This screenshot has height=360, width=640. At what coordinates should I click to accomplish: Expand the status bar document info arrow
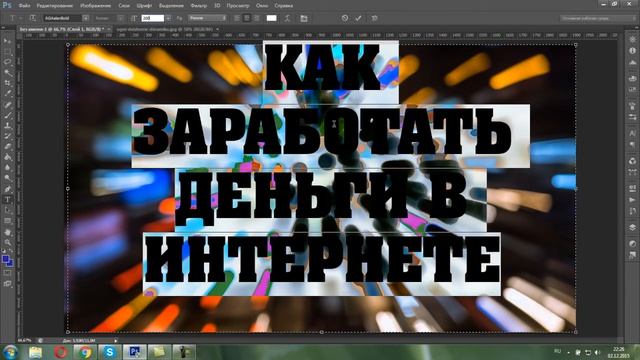[x=116, y=340]
